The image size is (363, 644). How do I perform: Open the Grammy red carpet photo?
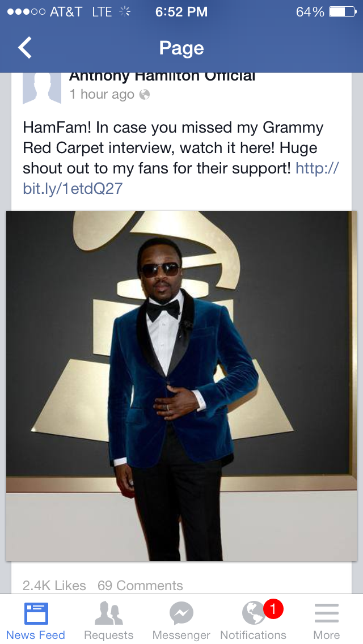[x=181, y=386]
